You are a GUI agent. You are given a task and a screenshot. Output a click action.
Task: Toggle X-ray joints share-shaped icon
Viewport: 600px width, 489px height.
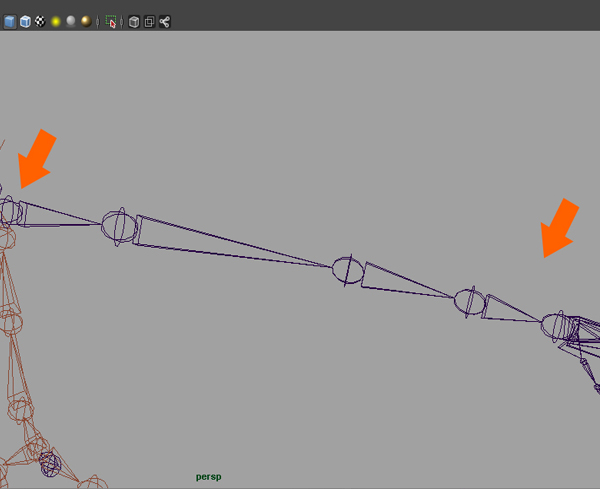pyautogui.click(x=165, y=22)
